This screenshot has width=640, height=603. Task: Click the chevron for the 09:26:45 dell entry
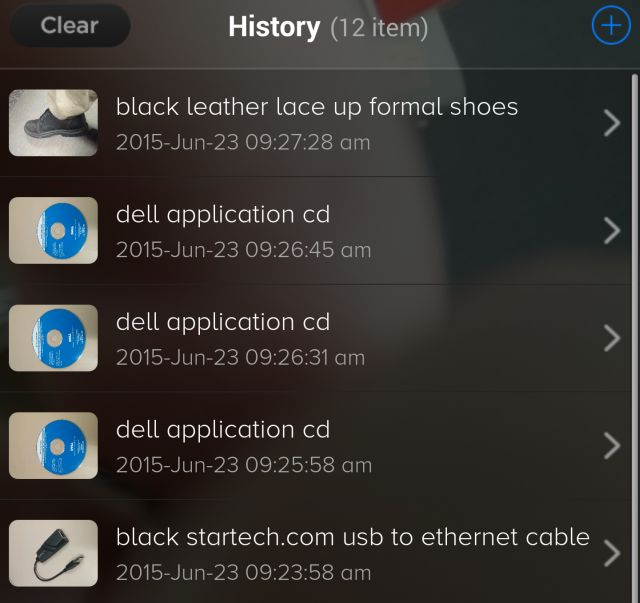click(612, 231)
